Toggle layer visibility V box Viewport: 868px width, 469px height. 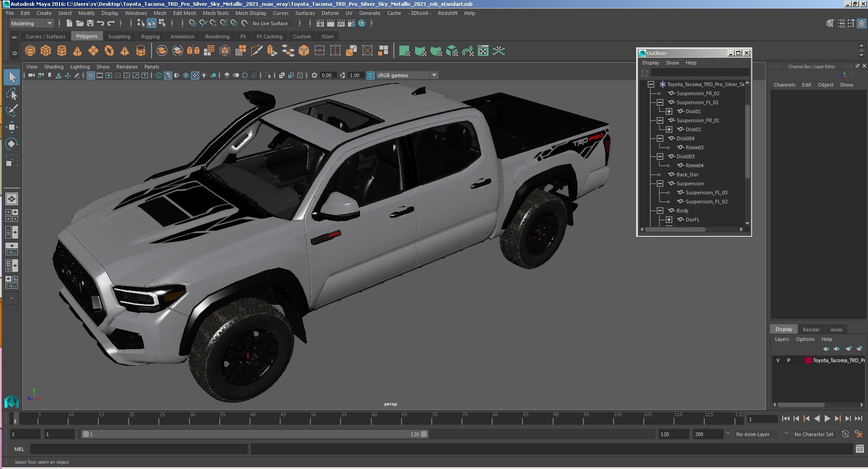tap(778, 360)
